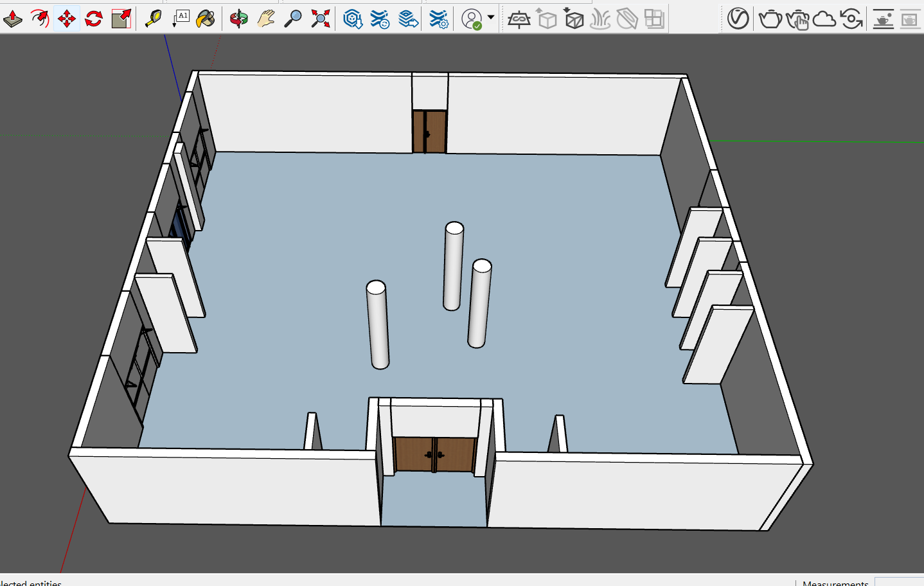Expand the signed-in account dropdown arrow
This screenshot has height=586, width=924.
point(491,17)
